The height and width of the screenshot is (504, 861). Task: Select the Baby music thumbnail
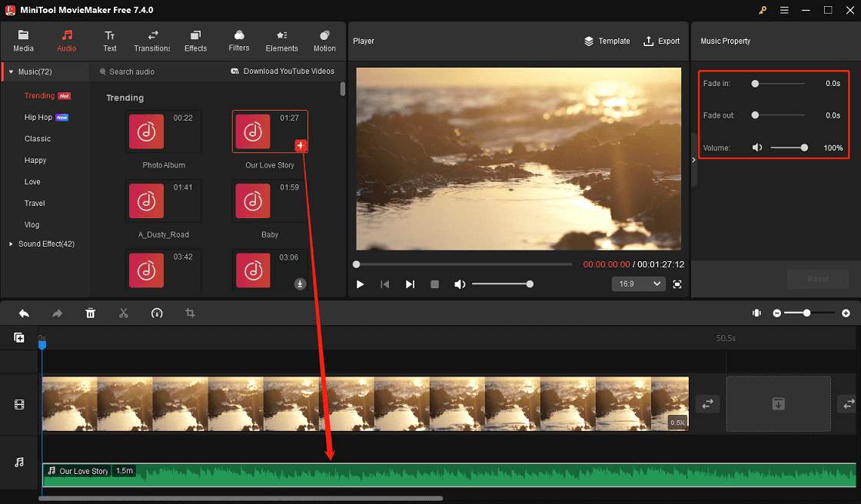click(x=270, y=201)
